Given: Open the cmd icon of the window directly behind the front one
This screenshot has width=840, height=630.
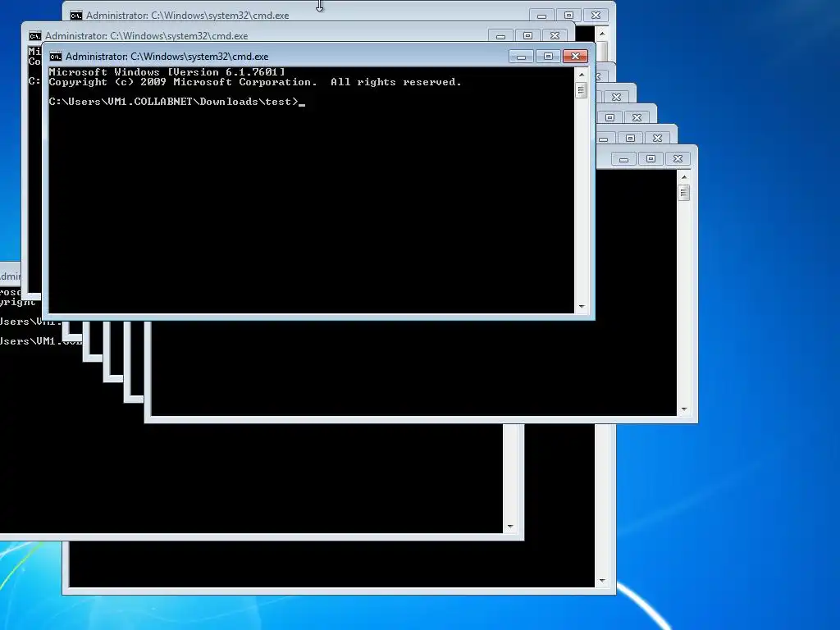Looking at the screenshot, I should coord(35,36).
